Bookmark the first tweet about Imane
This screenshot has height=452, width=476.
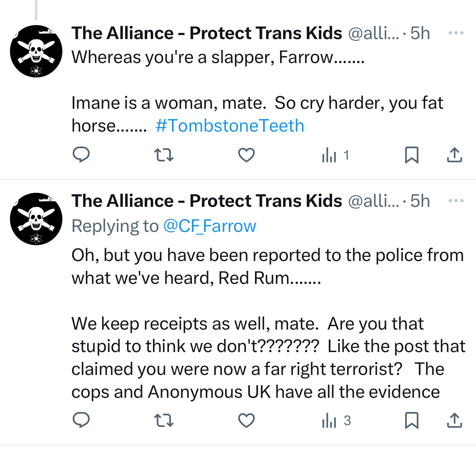pos(411,155)
